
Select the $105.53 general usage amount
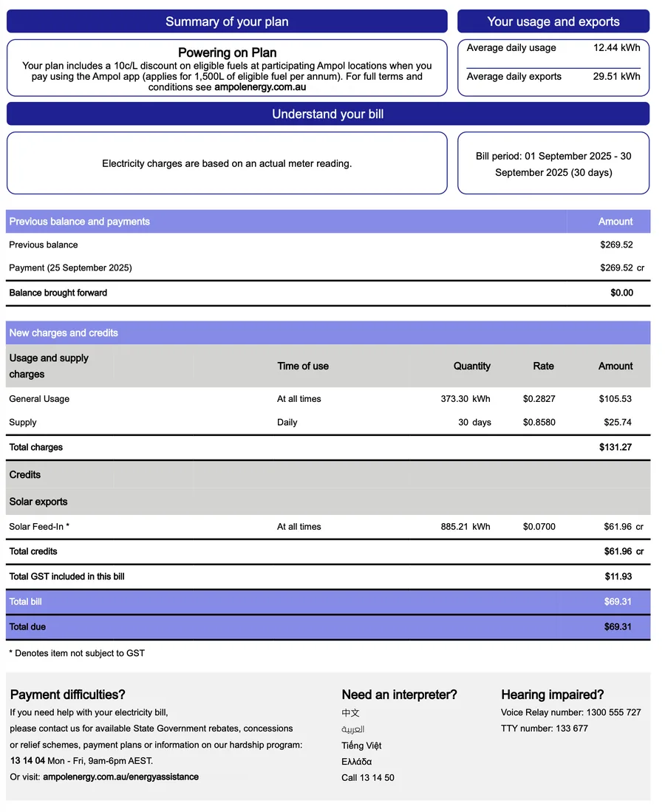click(x=615, y=399)
